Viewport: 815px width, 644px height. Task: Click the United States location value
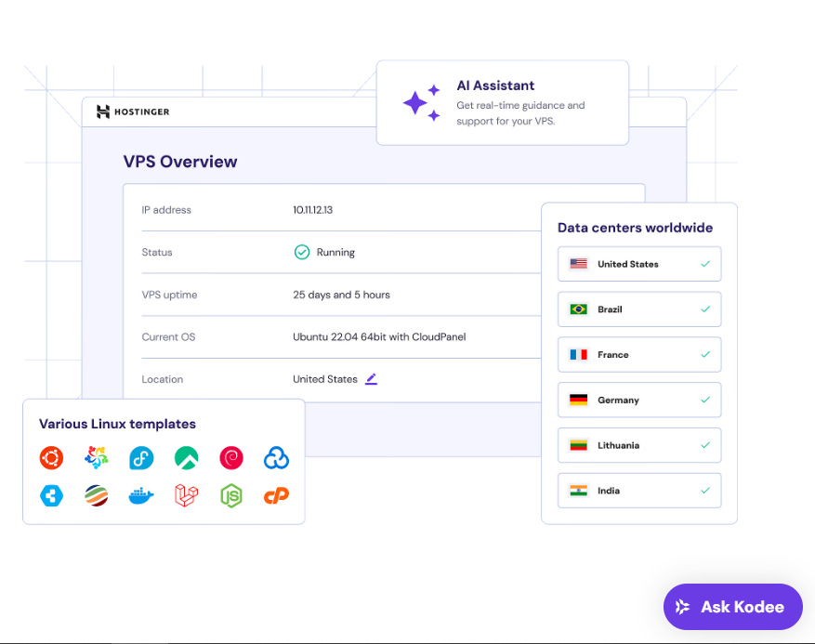[x=325, y=379]
